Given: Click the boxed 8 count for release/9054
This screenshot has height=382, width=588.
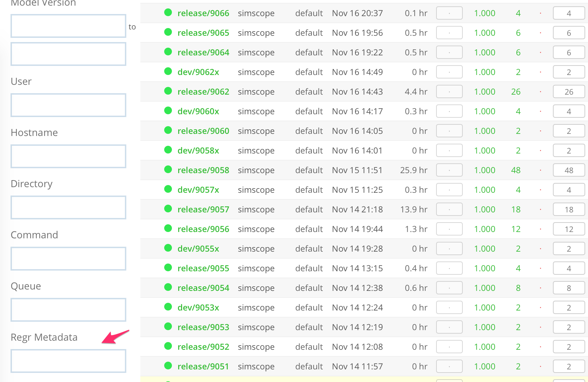Looking at the screenshot, I should point(569,288).
